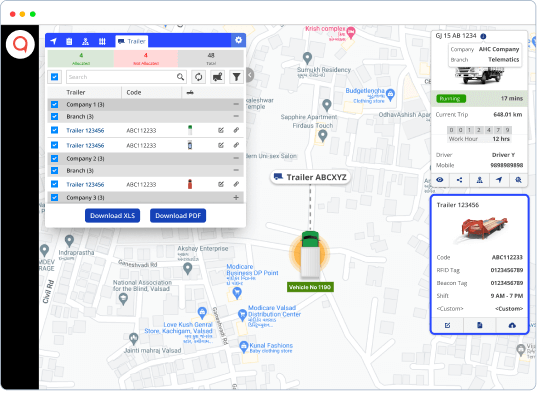Open the clipboard tab in panel header
Screen dimensions: 540x393
(x=69, y=41)
